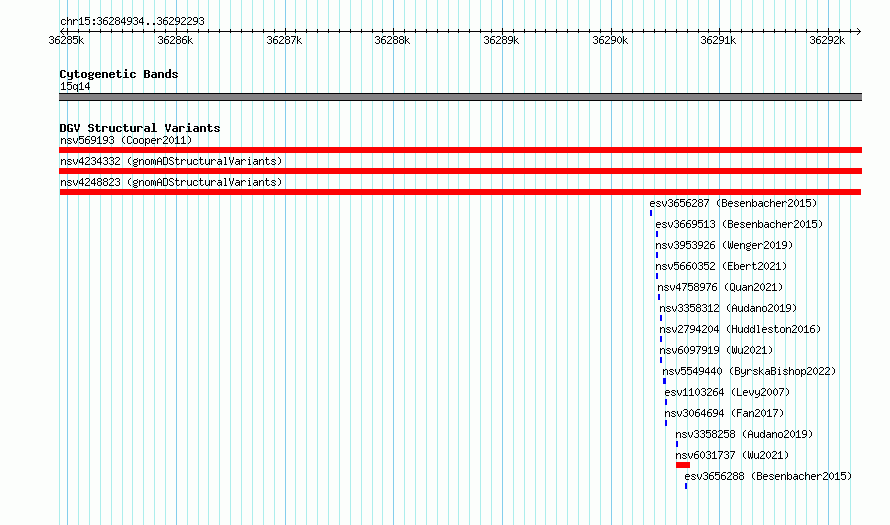Click the 36290k ruler tick label

click(610, 40)
